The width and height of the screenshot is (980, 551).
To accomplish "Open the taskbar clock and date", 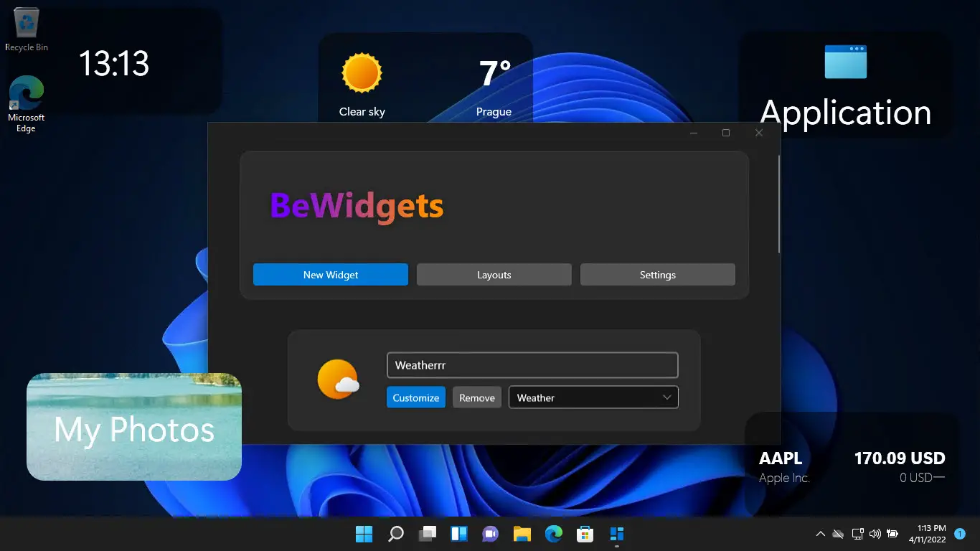I will point(927,534).
